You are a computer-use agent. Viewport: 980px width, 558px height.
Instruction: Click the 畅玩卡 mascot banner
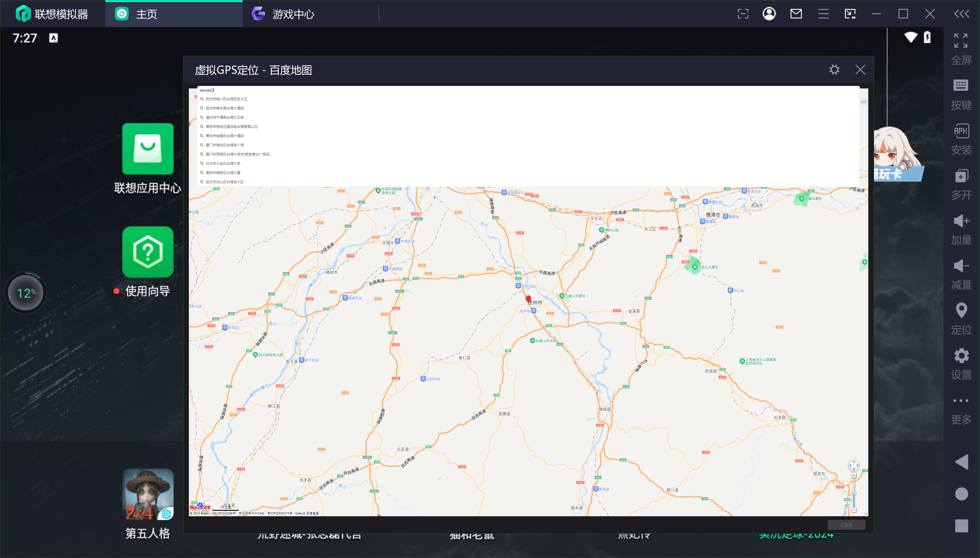tap(899, 154)
